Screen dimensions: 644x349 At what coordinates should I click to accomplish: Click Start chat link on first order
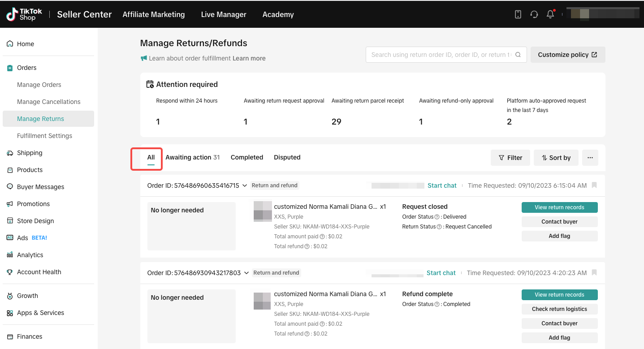pos(442,185)
